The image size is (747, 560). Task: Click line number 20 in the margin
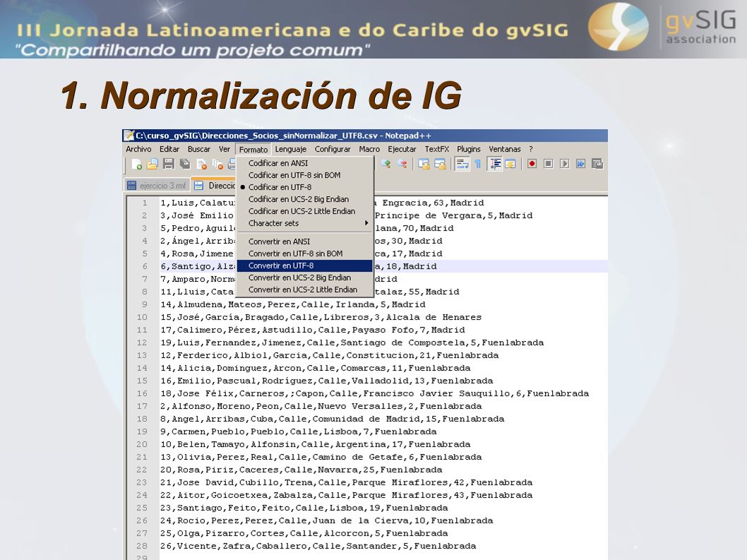(142, 444)
